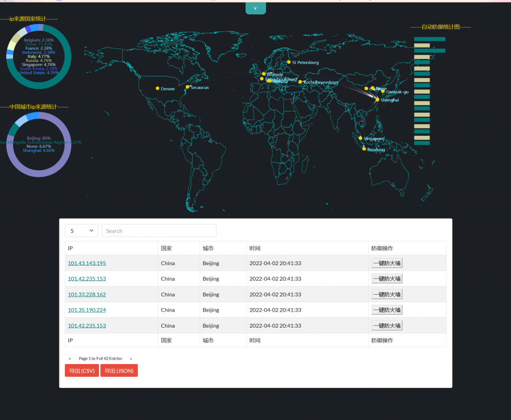Export table with 导出 (CSV) button
The image size is (511, 420).
(82, 371)
